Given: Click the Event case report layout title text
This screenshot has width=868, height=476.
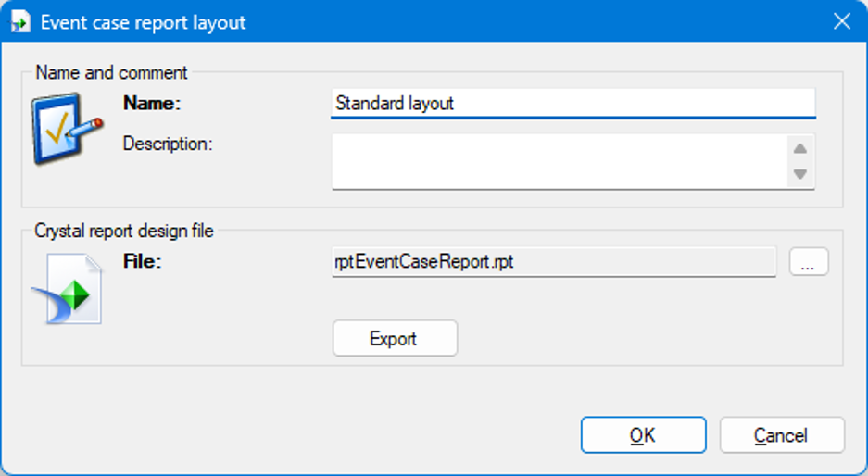Looking at the screenshot, I should pos(144,22).
